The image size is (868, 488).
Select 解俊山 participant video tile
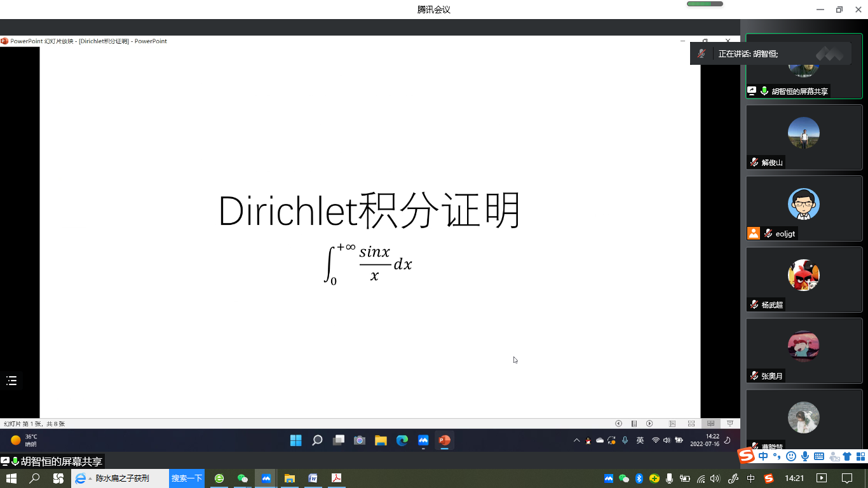coord(803,137)
